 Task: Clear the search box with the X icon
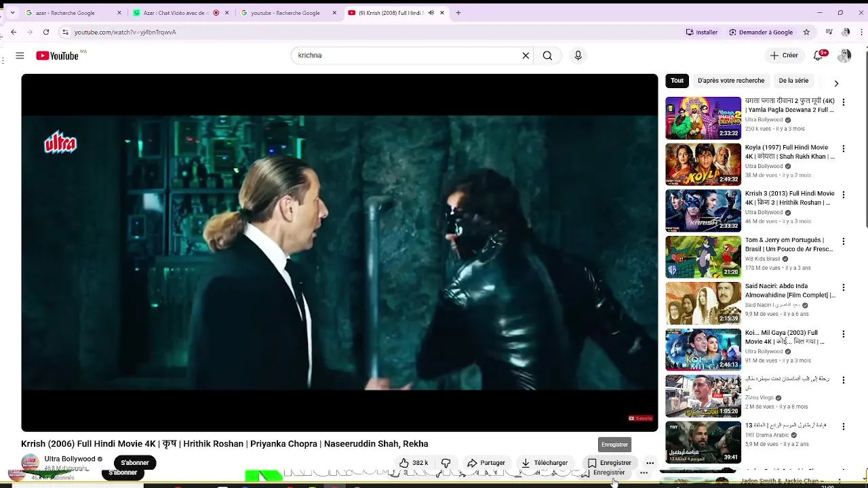[x=526, y=56]
